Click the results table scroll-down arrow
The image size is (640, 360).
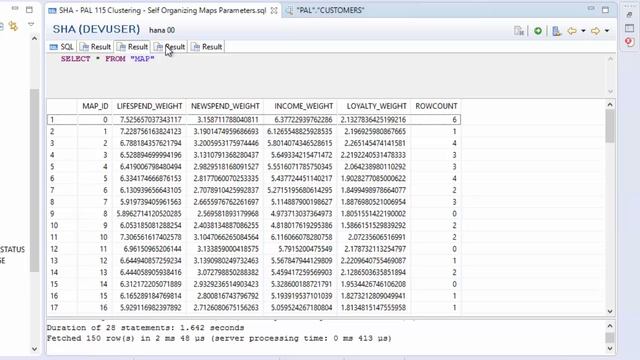(x=610, y=311)
